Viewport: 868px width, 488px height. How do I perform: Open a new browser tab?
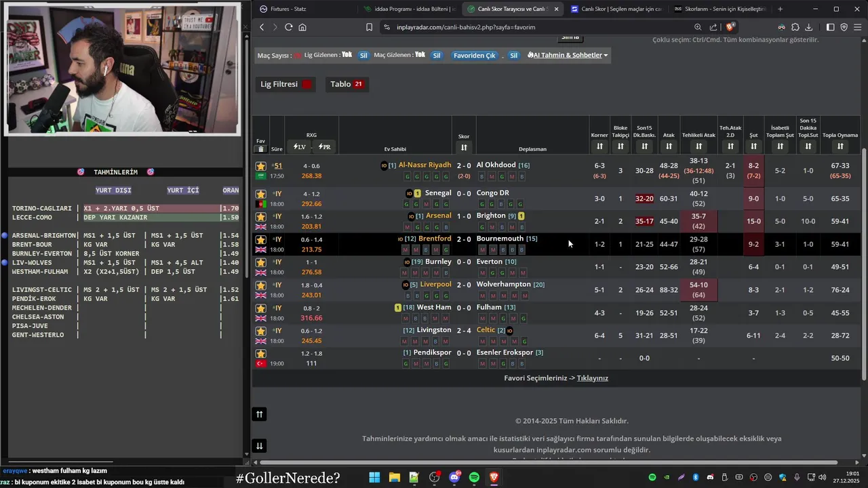(780, 9)
